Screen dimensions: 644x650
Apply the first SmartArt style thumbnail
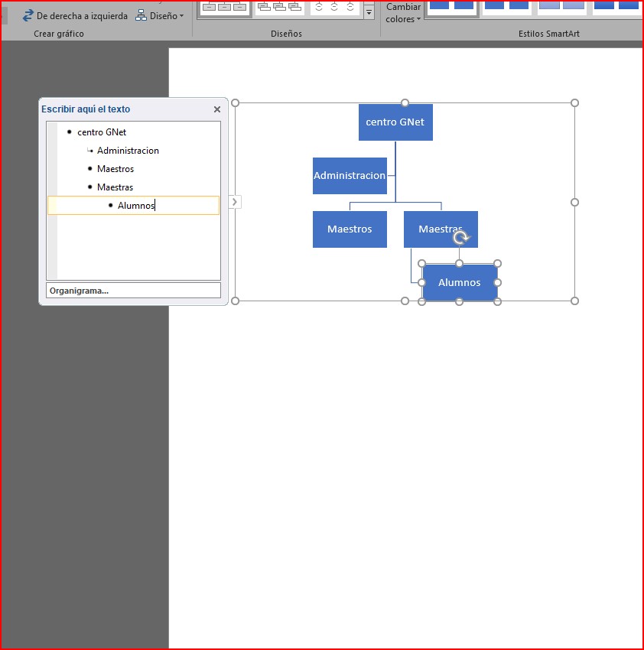[451, 6]
